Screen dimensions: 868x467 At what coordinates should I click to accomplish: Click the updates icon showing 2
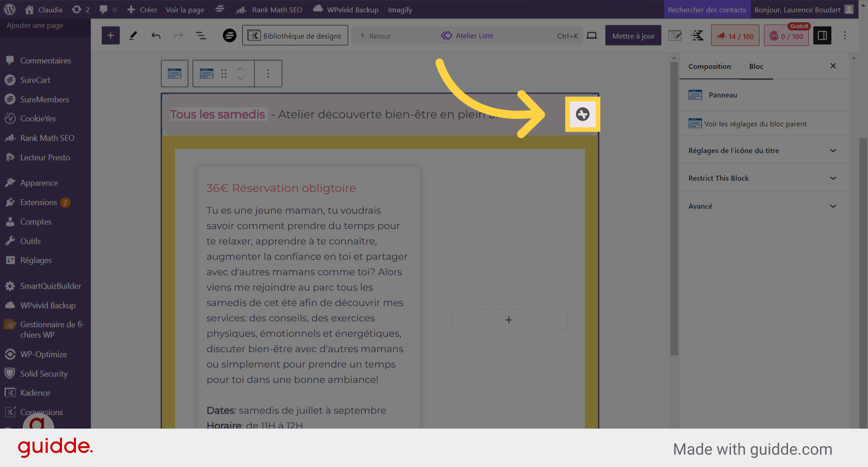coord(81,10)
